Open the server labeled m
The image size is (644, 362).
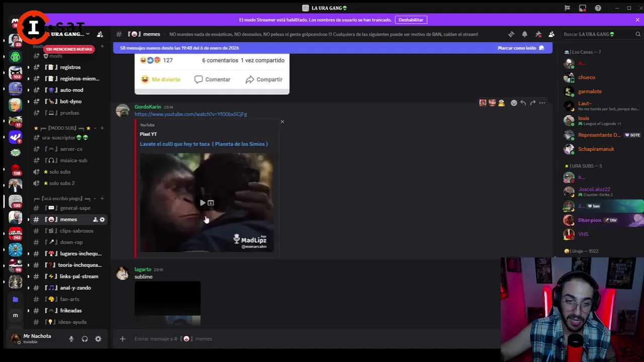(x=15, y=315)
